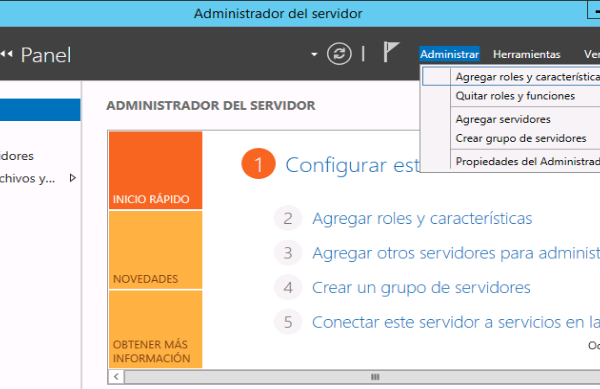Click the step 3 number circle
Viewport: 600px width, 389px height.
click(288, 253)
